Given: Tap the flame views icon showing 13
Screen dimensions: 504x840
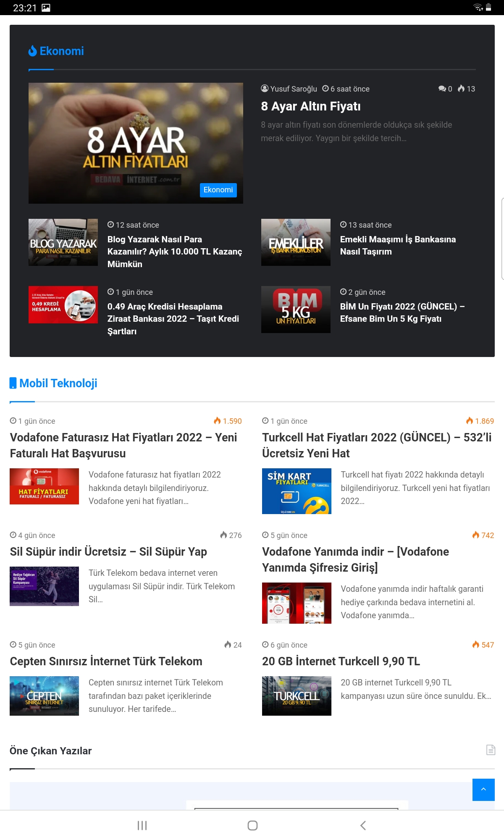Looking at the screenshot, I should click(x=461, y=89).
